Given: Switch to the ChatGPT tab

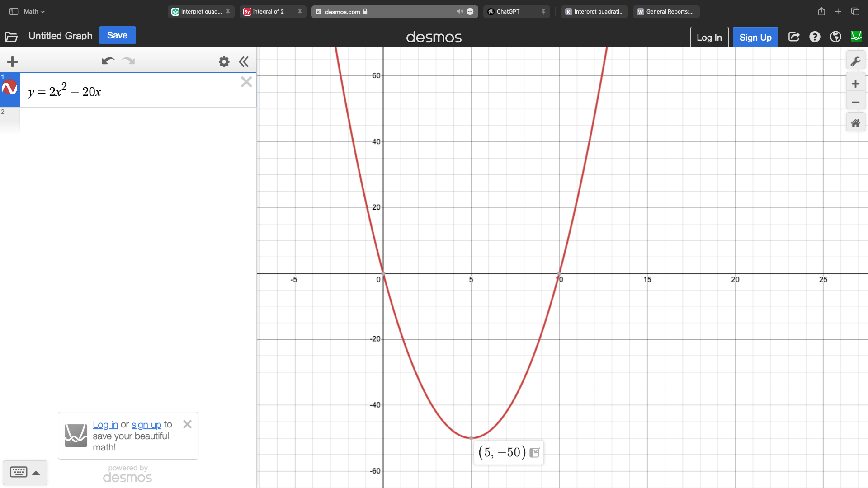Looking at the screenshot, I should [x=508, y=12].
